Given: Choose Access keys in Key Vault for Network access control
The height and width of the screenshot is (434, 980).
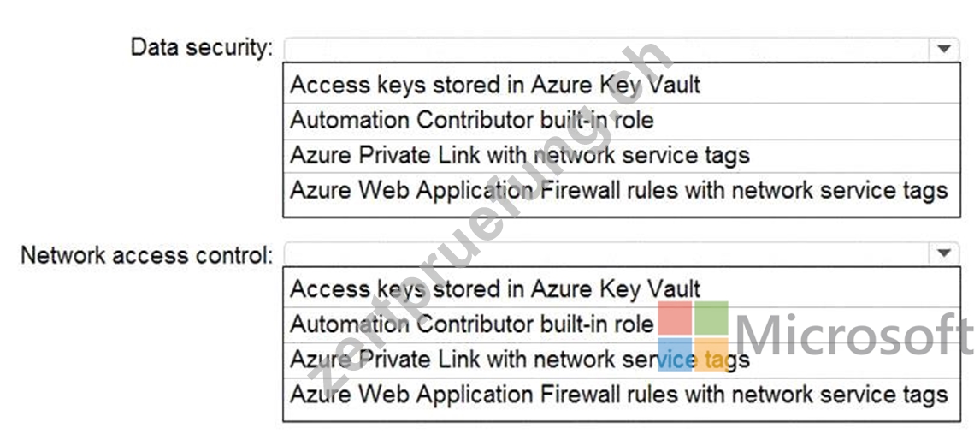Looking at the screenshot, I should pyautogui.click(x=621, y=288).
